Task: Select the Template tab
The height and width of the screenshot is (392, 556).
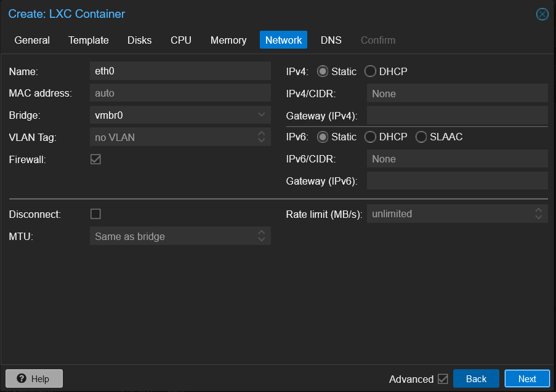Action: tap(88, 39)
